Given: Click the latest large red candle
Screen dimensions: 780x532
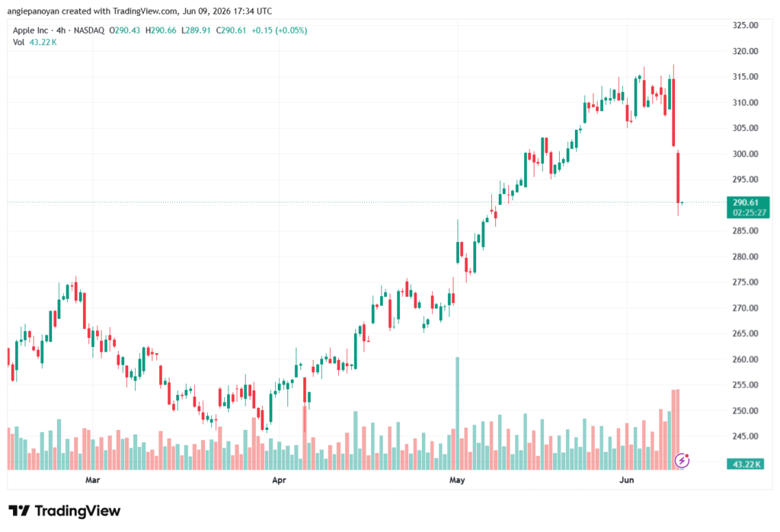Looking at the screenshot, I should (x=678, y=177).
